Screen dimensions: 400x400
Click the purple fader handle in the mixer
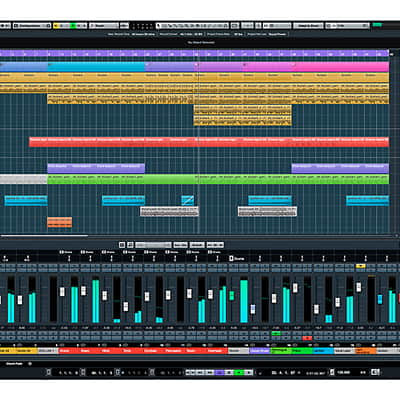click(x=253, y=309)
